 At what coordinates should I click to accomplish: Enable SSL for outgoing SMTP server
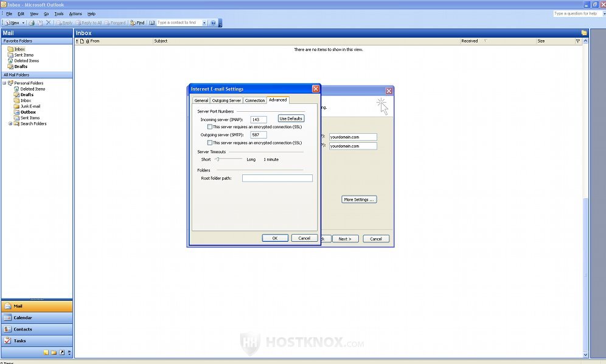tap(210, 143)
